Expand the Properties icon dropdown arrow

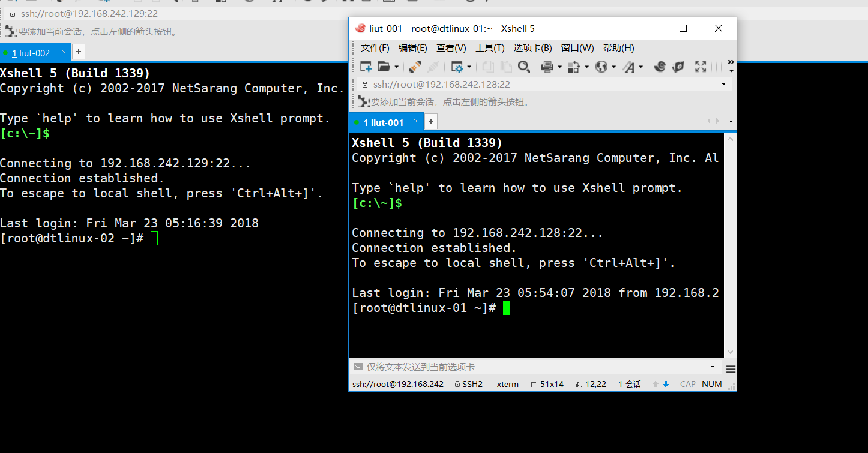pos(469,67)
